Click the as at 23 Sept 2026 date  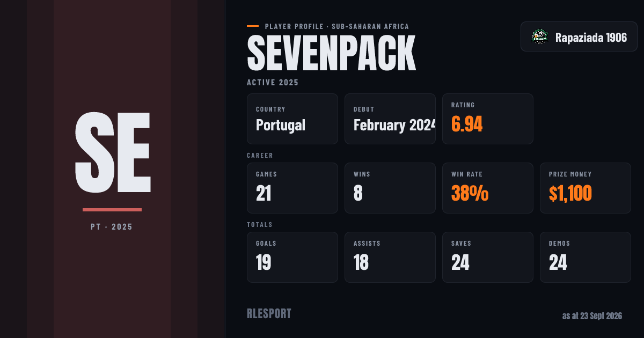tap(592, 316)
